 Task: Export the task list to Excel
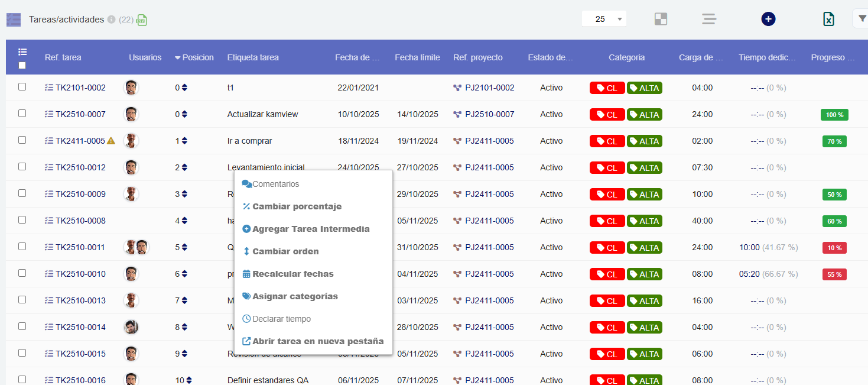click(x=828, y=18)
